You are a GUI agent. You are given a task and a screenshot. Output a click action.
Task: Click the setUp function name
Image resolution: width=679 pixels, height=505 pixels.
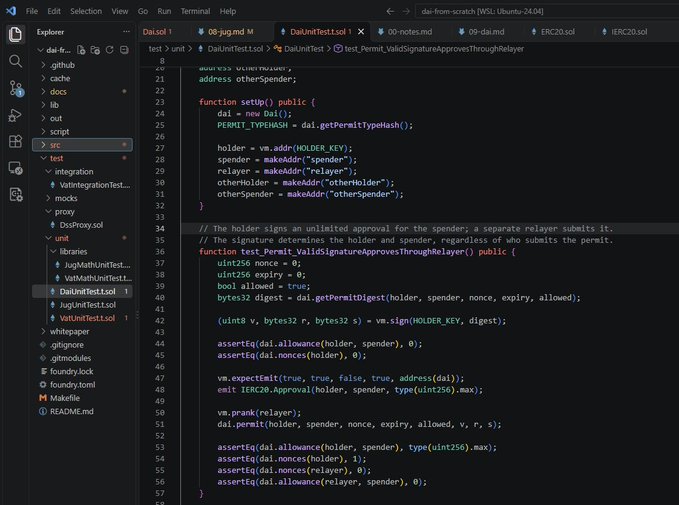252,102
